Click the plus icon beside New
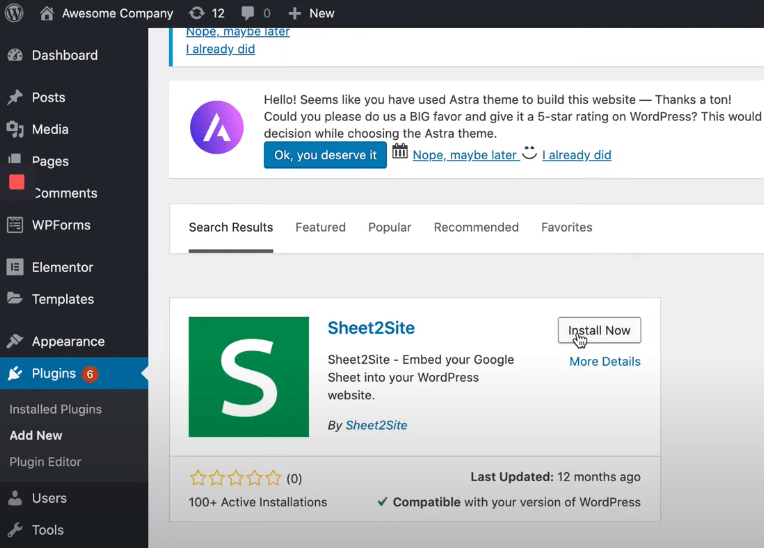 coord(294,13)
